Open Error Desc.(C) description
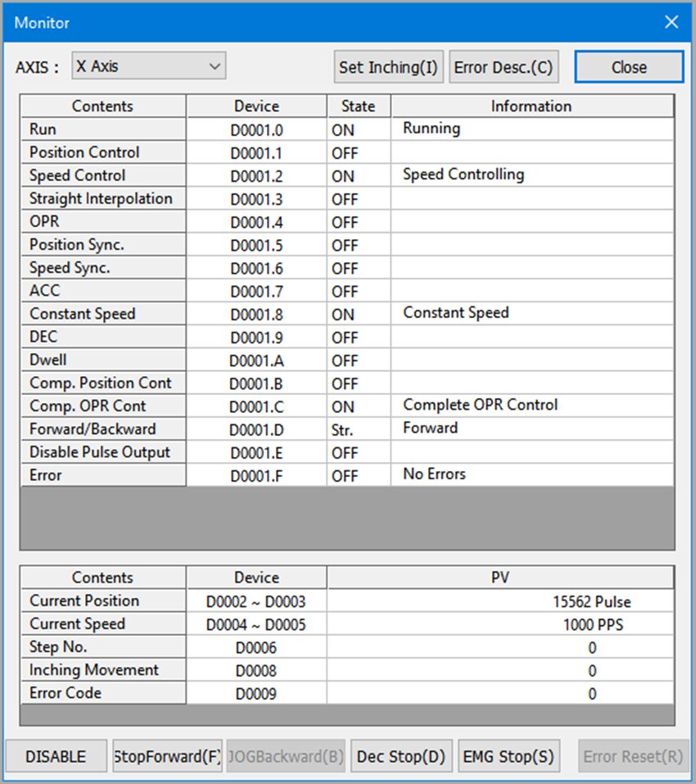This screenshot has height=784, width=696. [x=503, y=67]
